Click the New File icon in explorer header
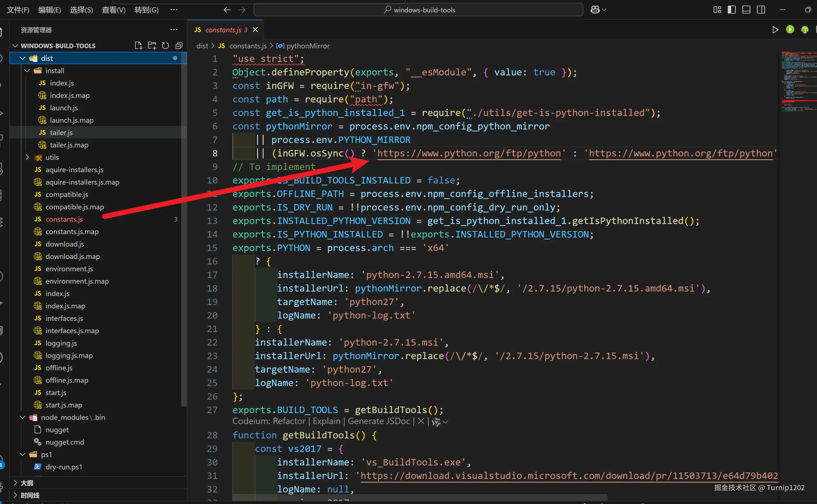This screenshot has height=504, width=817. [x=138, y=46]
